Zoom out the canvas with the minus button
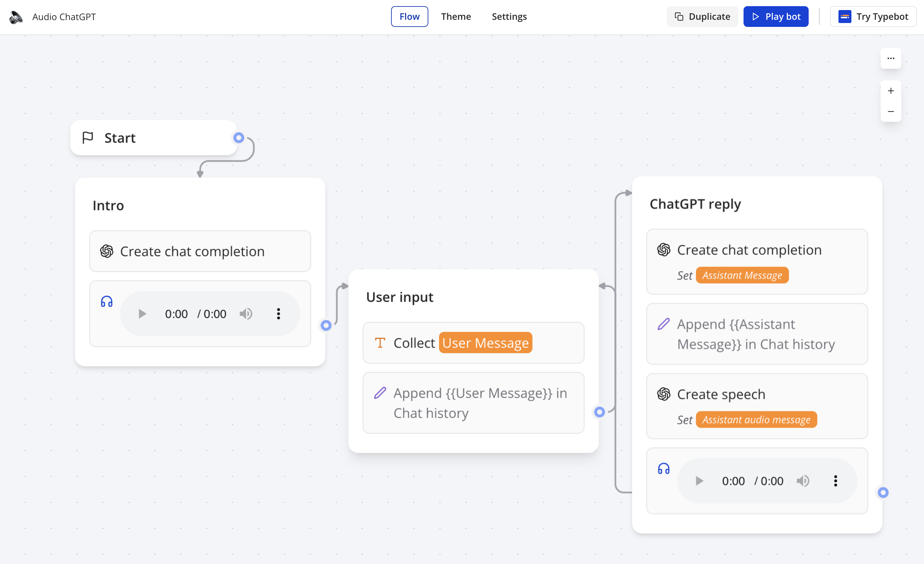 pos(891,112)
